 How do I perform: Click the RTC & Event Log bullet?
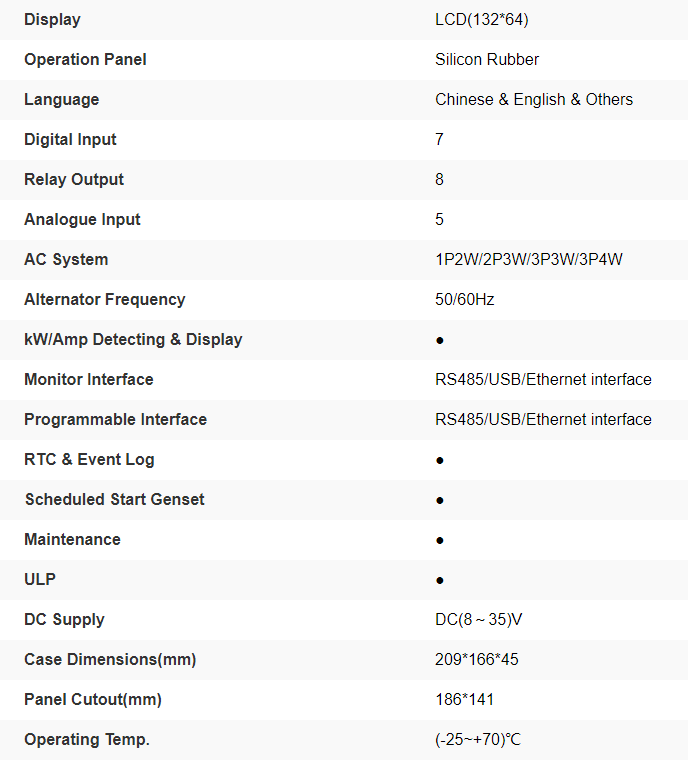click(x=440, y=460)
